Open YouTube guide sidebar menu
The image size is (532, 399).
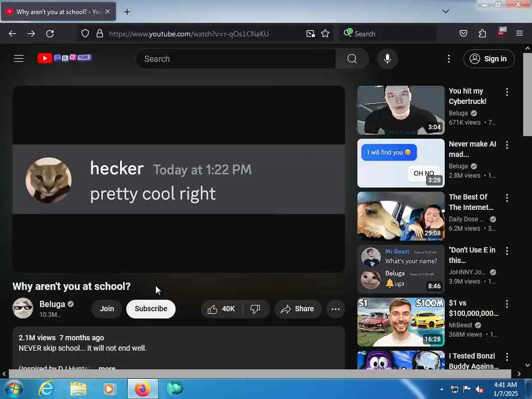tap(19, 59)
